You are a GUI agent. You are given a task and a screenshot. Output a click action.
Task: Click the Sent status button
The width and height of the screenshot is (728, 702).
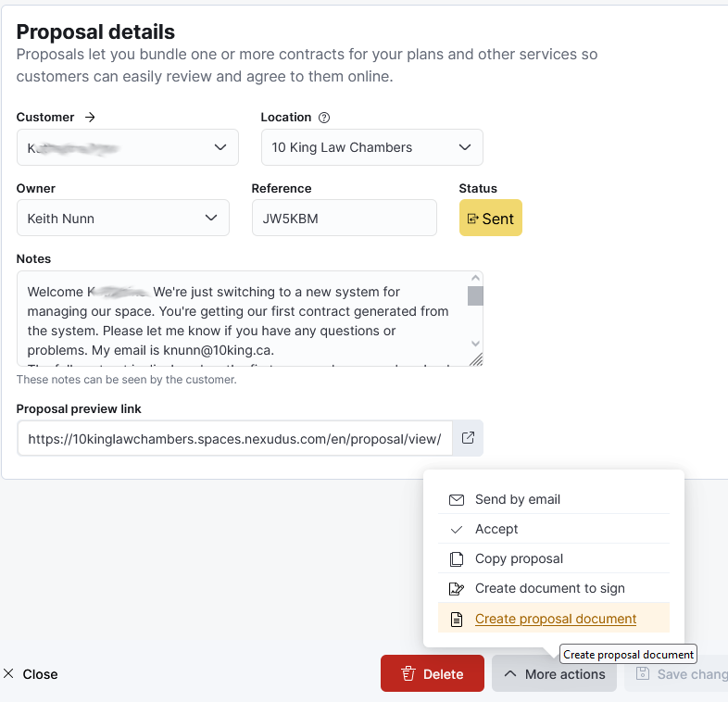pos(491,218)
